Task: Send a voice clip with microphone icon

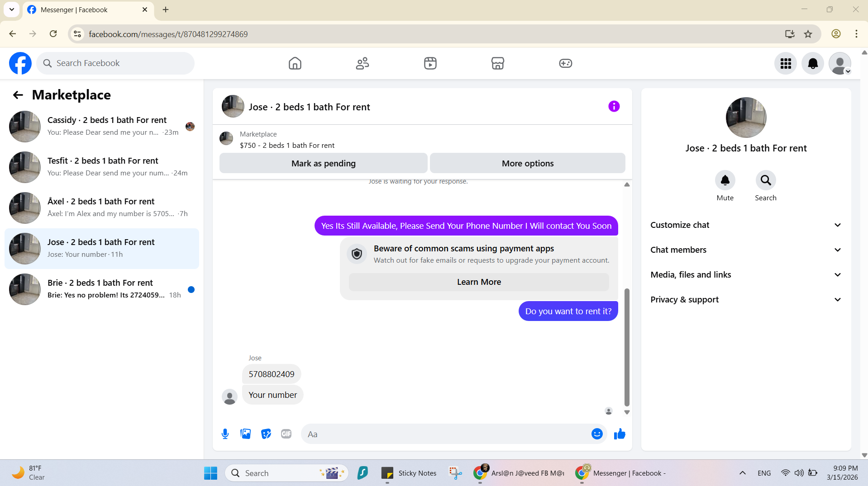Action: click(x=225, y=434)
